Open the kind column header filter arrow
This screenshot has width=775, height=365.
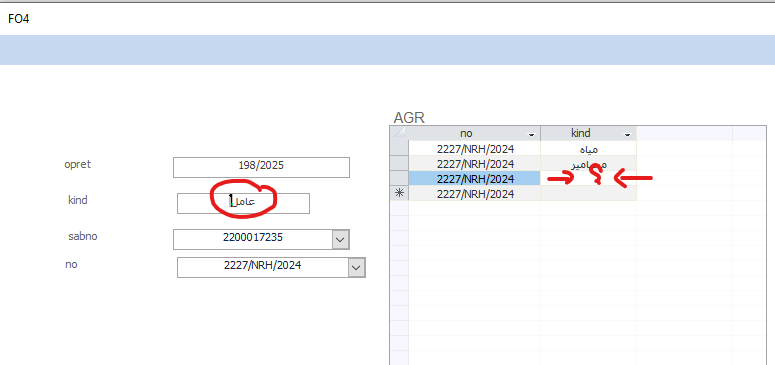628,135
